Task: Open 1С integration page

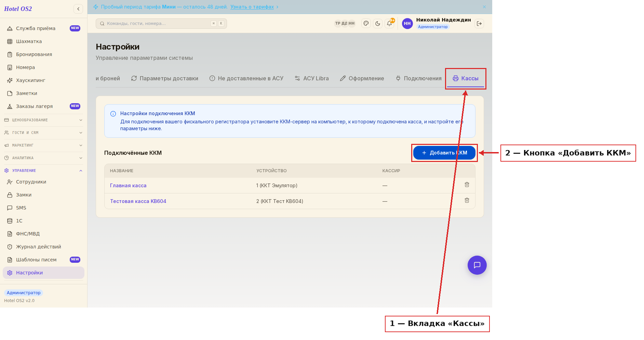Action: (x=43, y=221)
